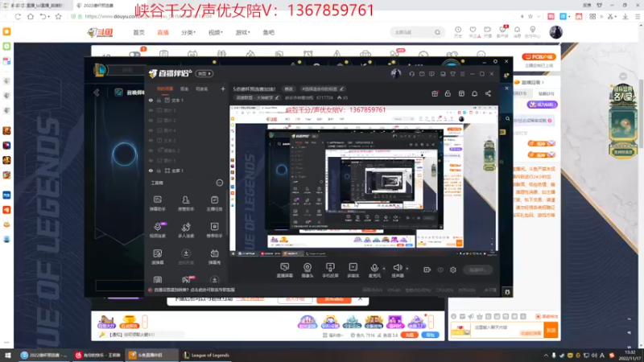Toggle the lock on 全屏 1 layer
Screen dimensions: 644x362
(159, 171)
